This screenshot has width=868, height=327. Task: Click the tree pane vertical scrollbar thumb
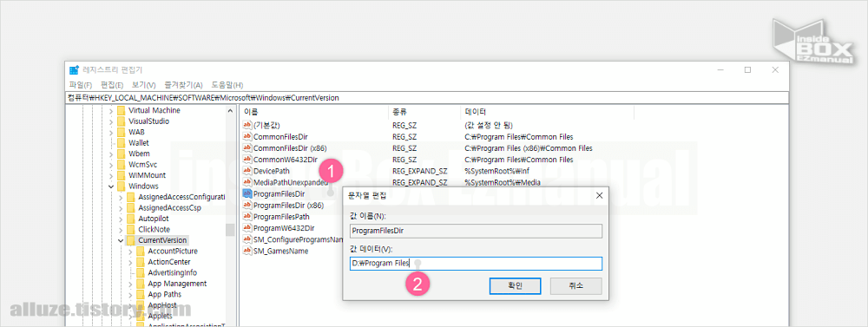pyautogui.click(x=230, y=230)
